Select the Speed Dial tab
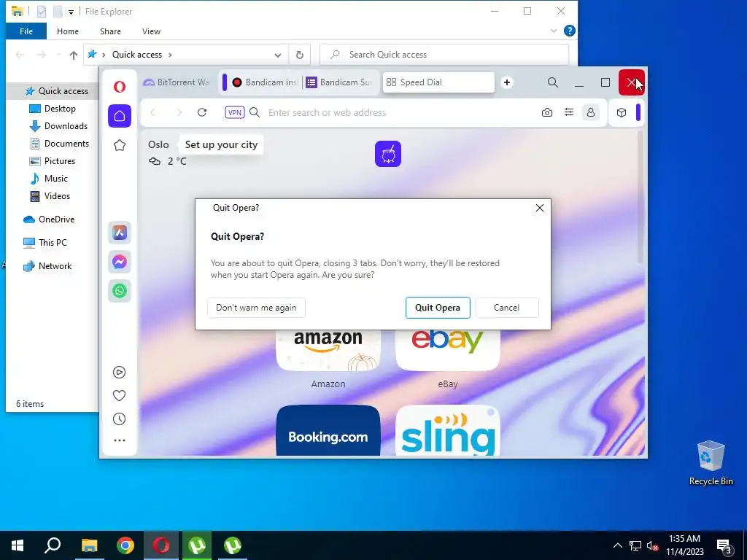 click(438, 82)
